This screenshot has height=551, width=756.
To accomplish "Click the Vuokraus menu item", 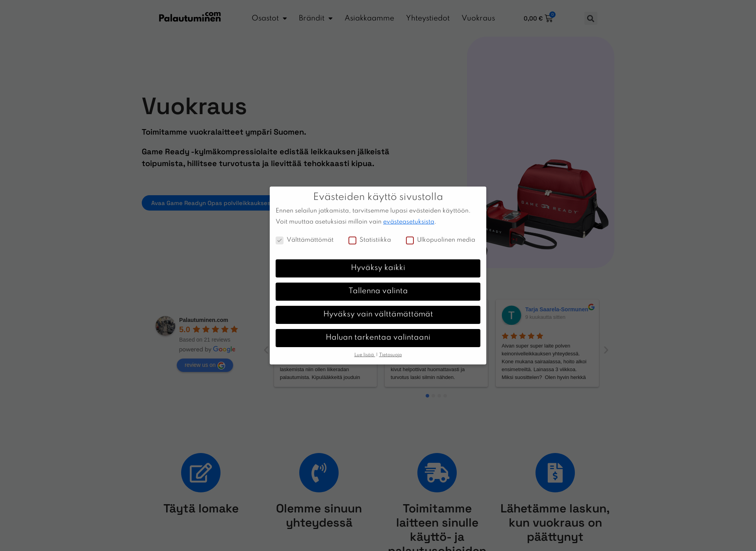I will click(x=477, y=18).
